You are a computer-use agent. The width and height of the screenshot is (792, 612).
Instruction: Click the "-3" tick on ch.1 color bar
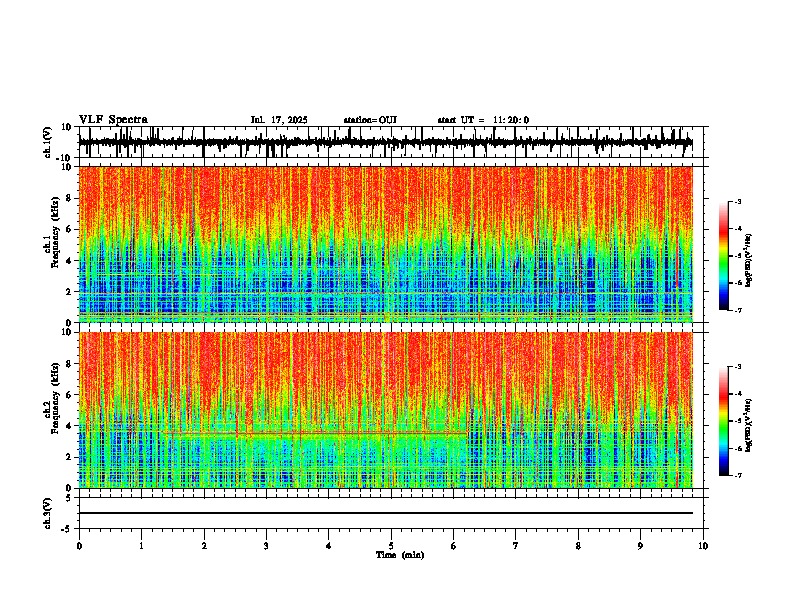pyautogui.click(x=738, y=201)
